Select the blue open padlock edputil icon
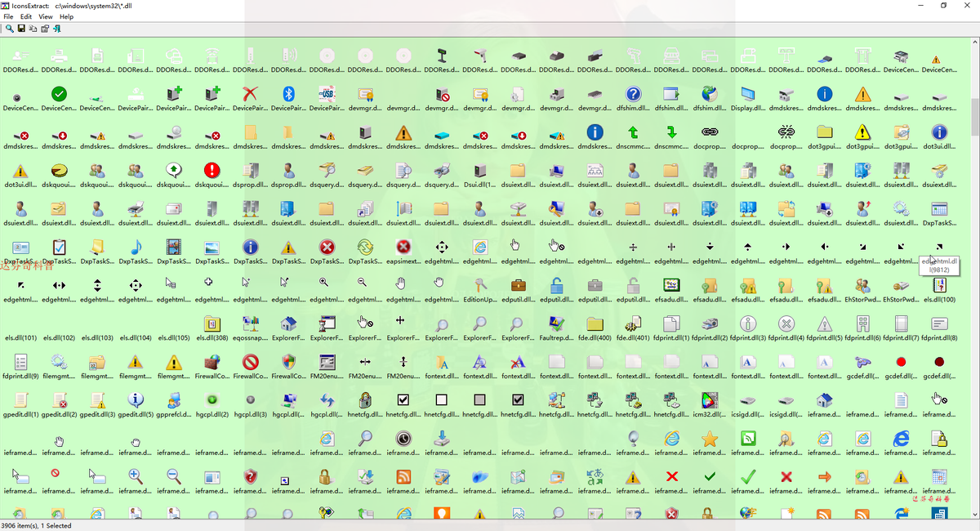The width and height of the screenshot is (980, 531). (556, 285)
